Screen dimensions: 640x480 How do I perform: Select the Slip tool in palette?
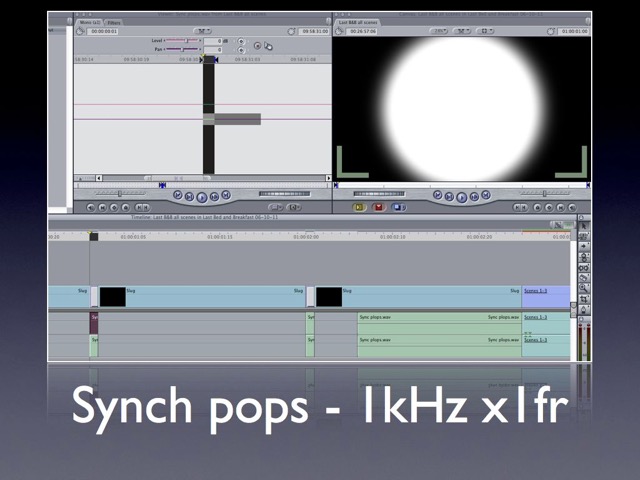point(584,268)
